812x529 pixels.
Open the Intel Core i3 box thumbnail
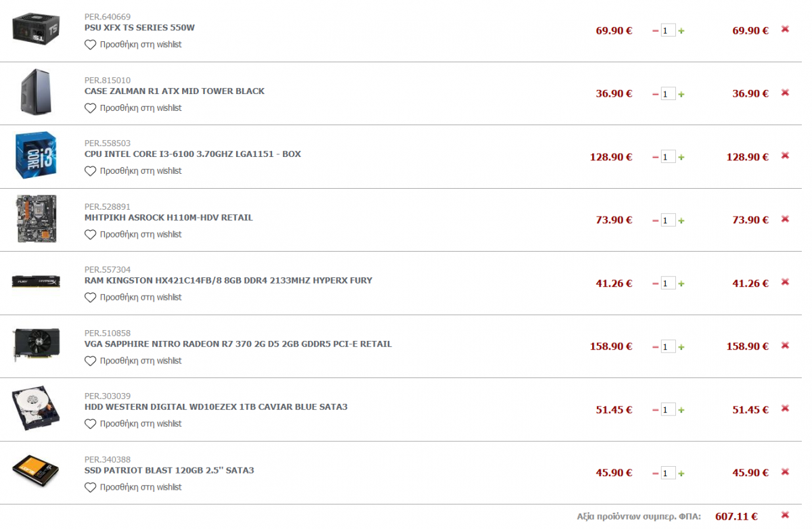(36, 156)
